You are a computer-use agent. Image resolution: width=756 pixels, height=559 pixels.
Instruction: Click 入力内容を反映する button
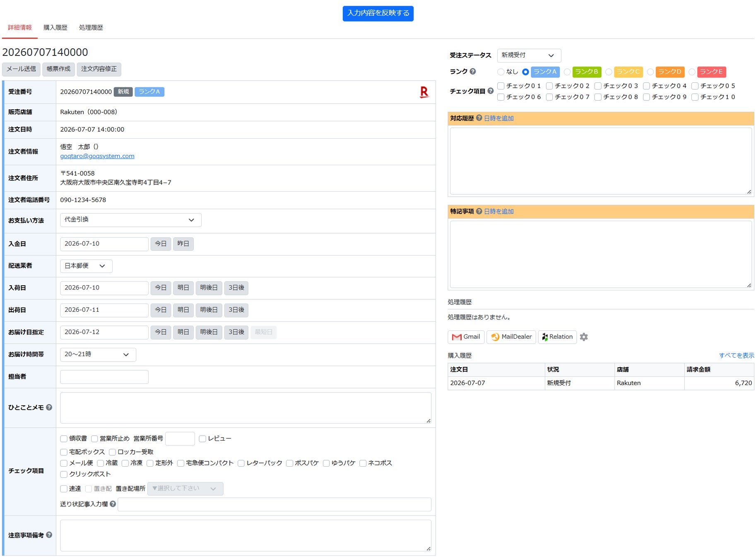click(378, 13)
